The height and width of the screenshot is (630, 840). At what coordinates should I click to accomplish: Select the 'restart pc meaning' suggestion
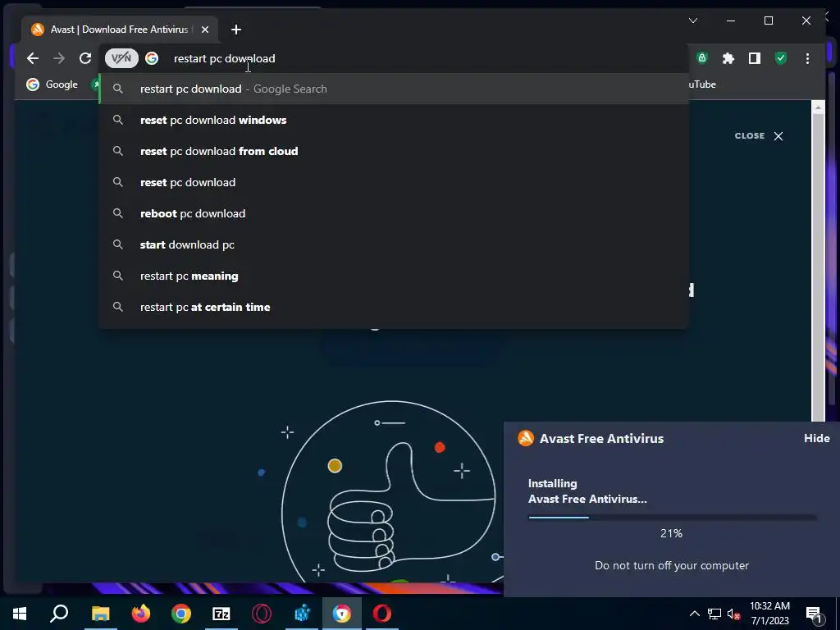click(394, 276)
